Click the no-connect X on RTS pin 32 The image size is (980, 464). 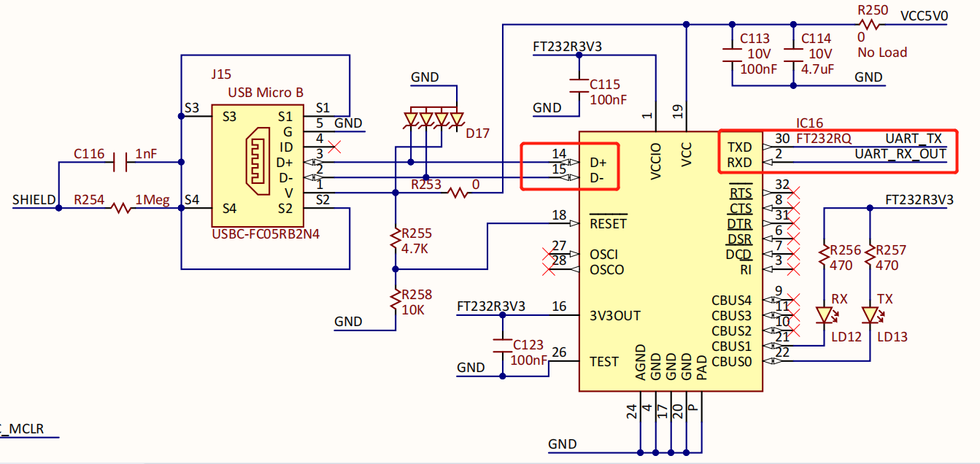point(795,193)
